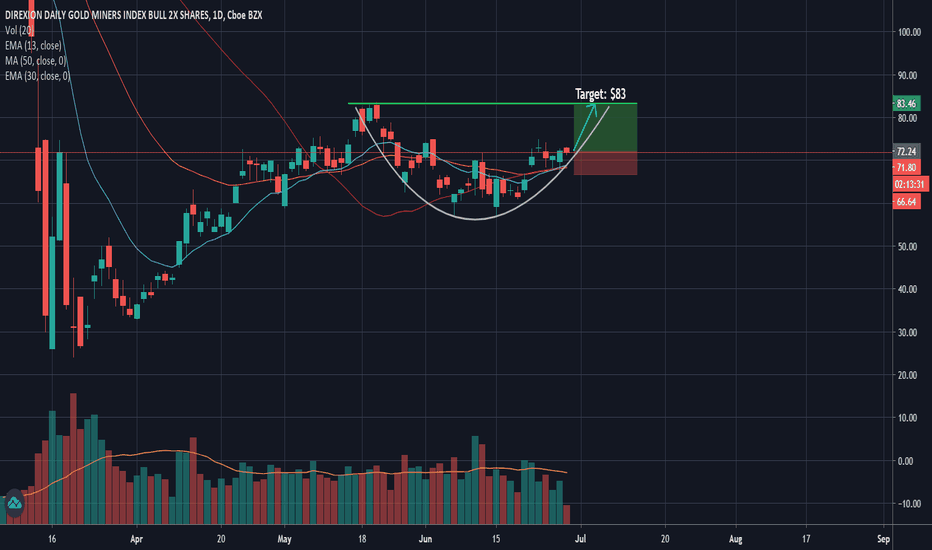The height and width of the screenshot is (550, 932).
Task: Click the 100.00 price axis label
Action: coord(909,32)
